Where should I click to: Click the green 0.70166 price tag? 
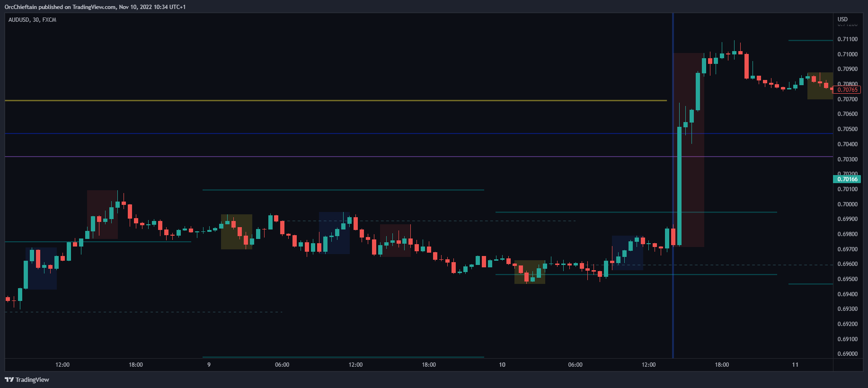coord(847,179)
